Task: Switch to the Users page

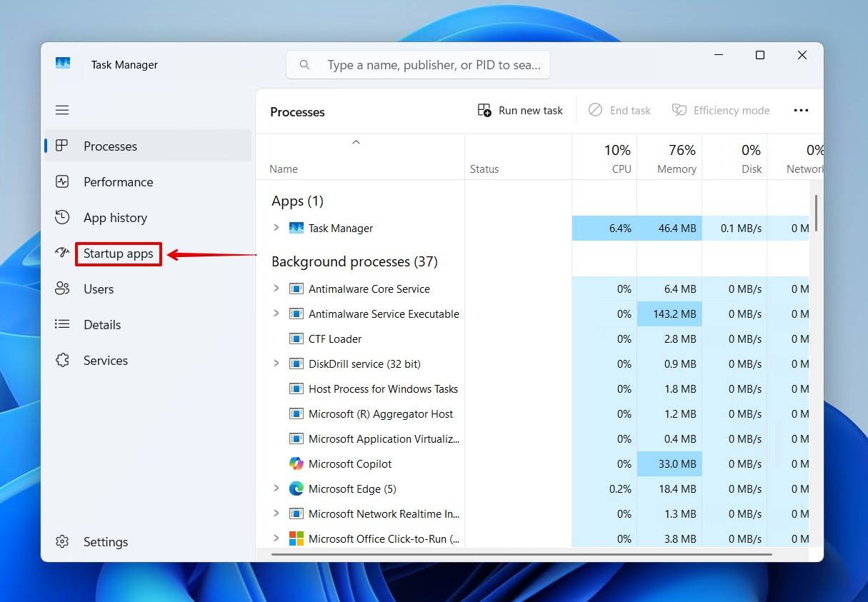Action: pyautogui.click(x=148, y=289)
